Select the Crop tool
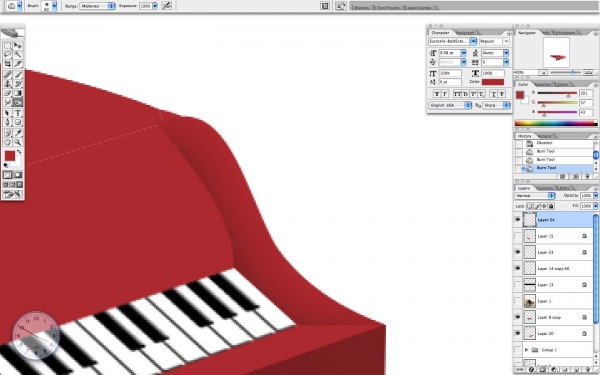Screen dimensions: 600x375 tap(7, 64)
